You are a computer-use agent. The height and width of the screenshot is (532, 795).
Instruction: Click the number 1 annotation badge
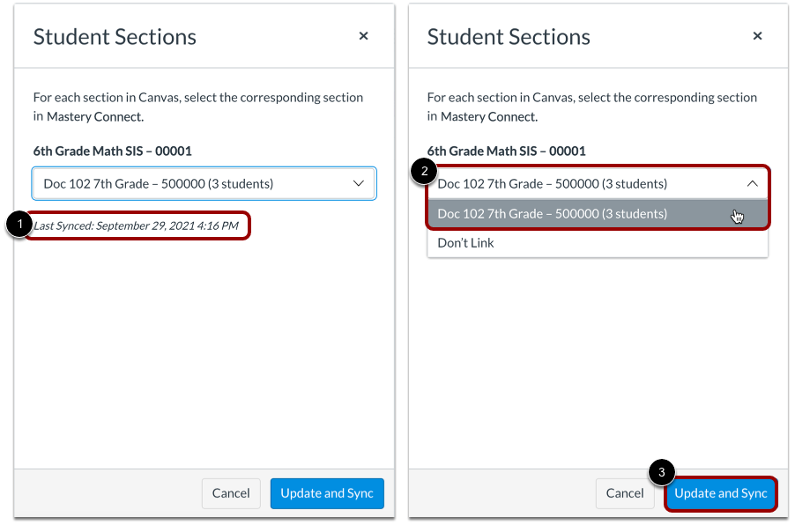coord(18,226)
